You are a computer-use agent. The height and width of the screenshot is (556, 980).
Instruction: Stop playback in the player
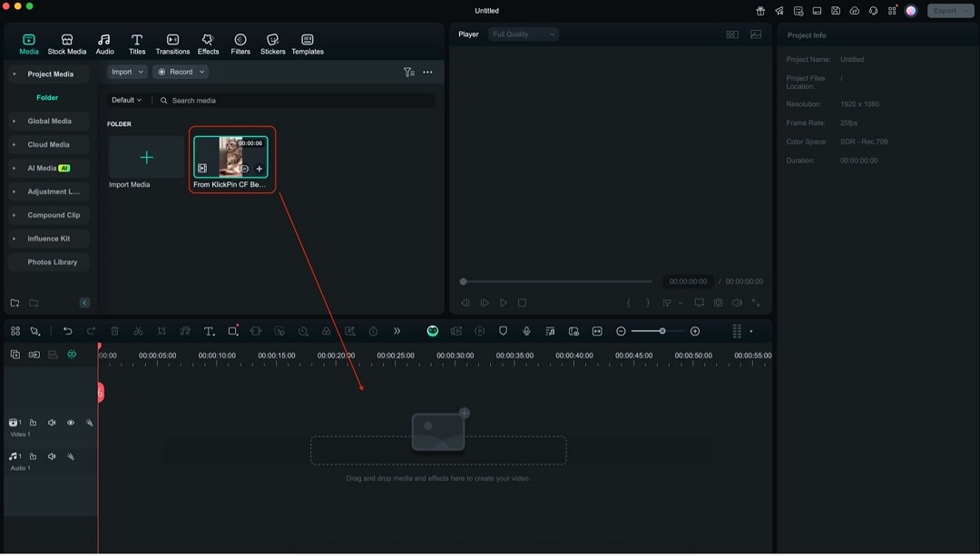(x=522, y=303)
